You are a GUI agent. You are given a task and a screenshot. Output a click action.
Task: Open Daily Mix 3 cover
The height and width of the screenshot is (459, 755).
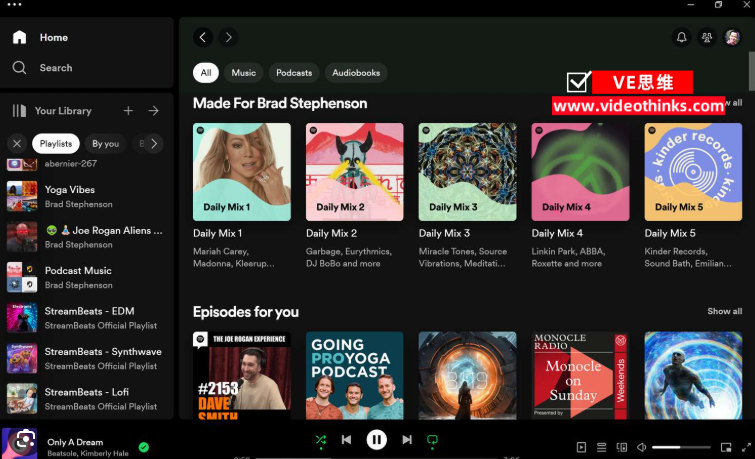(x=468, y=172)
